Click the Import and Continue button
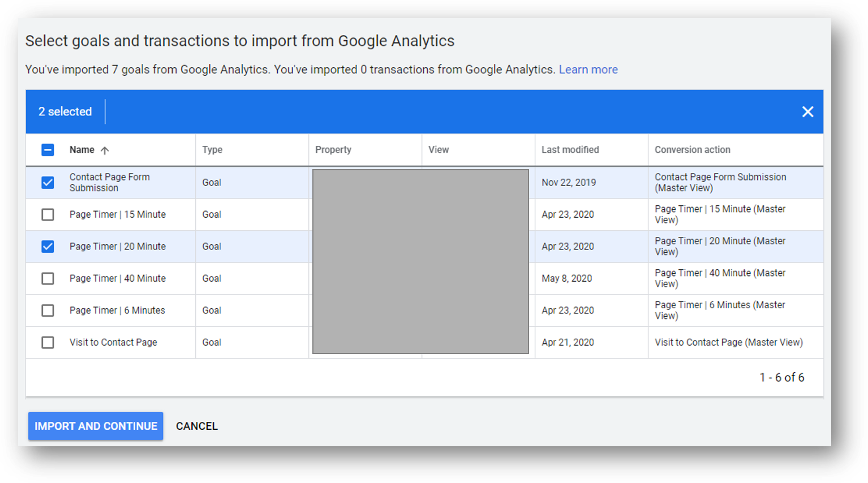This screenshot has height=483, width=868. [96, 426]
